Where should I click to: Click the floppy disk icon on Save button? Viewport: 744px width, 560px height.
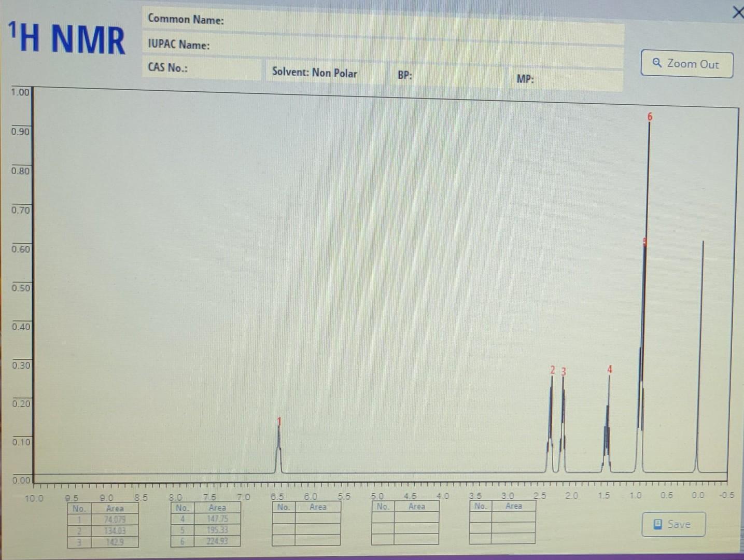tap(657, 524)
